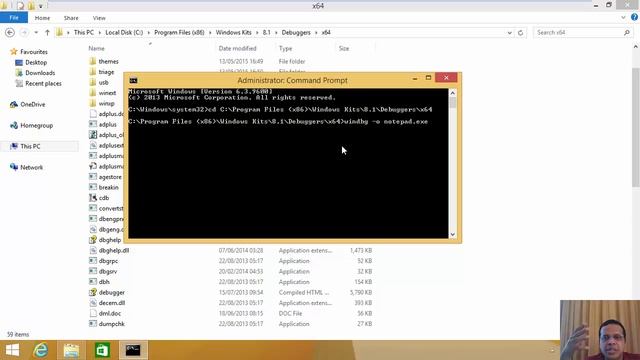
Task: Open the View ribbon tab
Action: pyautogui.click(x=99, y=18)
